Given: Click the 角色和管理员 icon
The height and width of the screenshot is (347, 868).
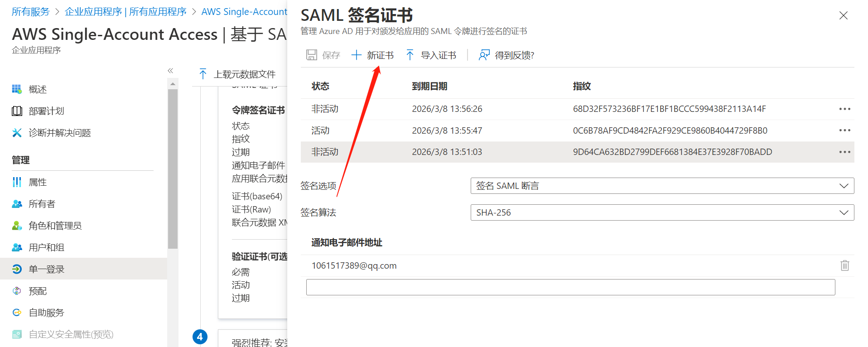Looking at the screenshot, I should pyautogui.click(x=17, y=226).
